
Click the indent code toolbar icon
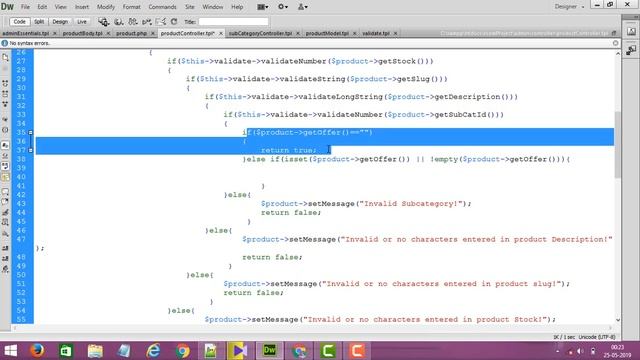point(5,248)
